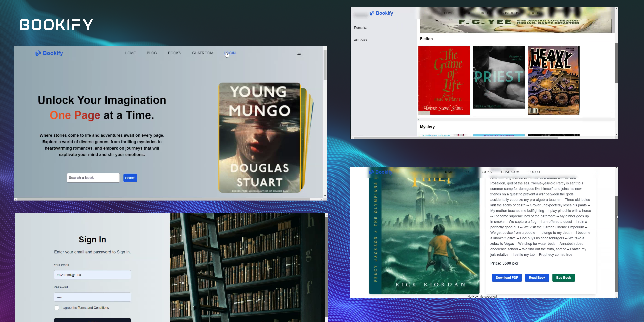
Task: Click the scroll down arrow of the home page window
Action: point(325,196)
